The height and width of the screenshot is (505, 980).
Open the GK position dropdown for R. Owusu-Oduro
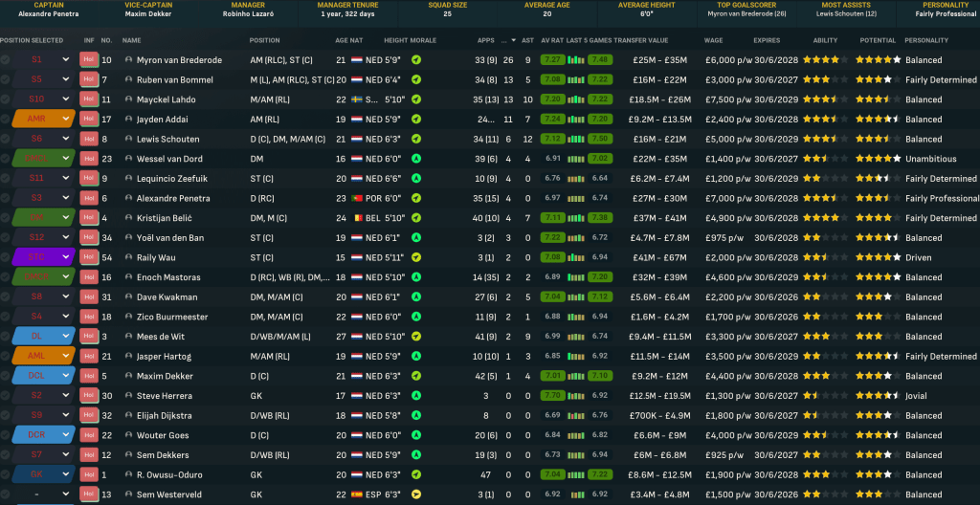(x=66, y=474)
